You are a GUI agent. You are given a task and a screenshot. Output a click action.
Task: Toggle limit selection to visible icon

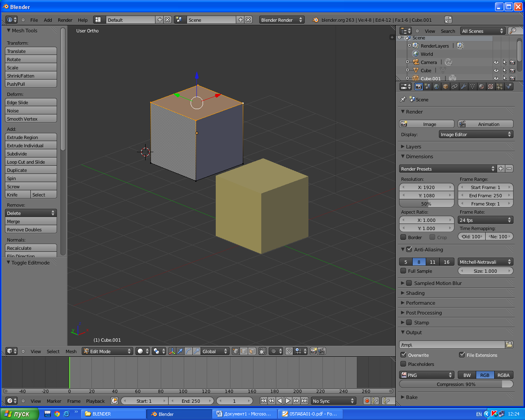click(x=262, y=351)
